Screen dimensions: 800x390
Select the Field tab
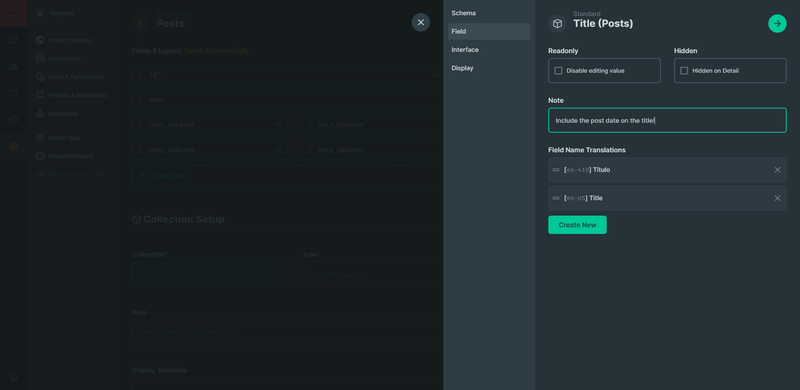point(489,31)
